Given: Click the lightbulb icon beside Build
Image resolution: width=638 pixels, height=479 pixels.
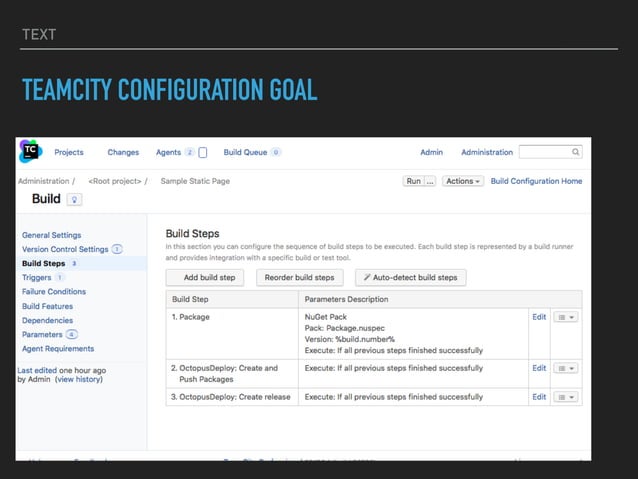Looking at the screenshot, I should [74, 199].
